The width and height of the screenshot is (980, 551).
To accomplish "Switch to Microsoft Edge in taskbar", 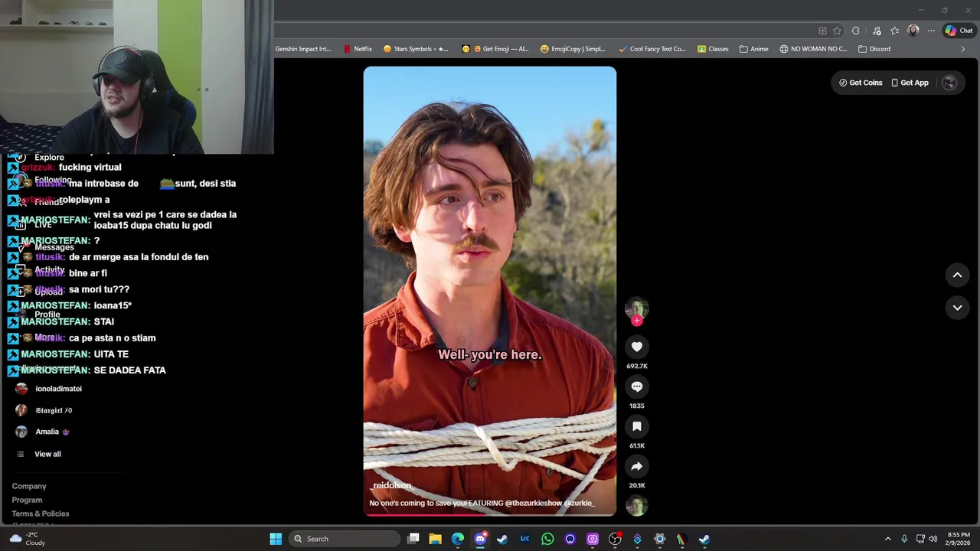I will click(x=458, y=539).
